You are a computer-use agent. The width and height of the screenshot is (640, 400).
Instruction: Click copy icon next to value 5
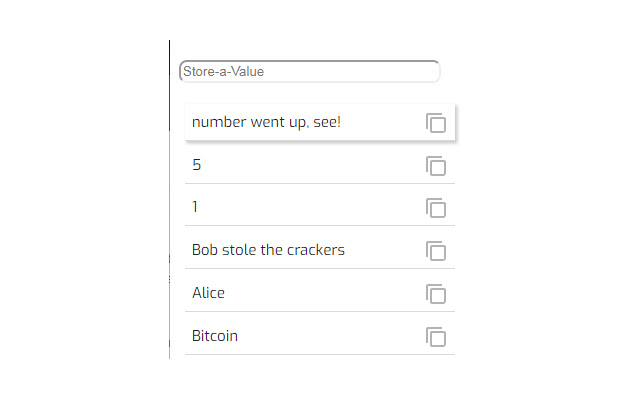[435, 166]
